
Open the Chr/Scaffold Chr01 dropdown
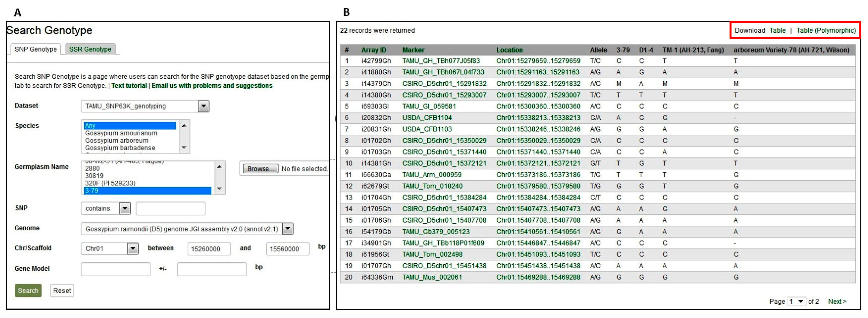click(133, 249)
